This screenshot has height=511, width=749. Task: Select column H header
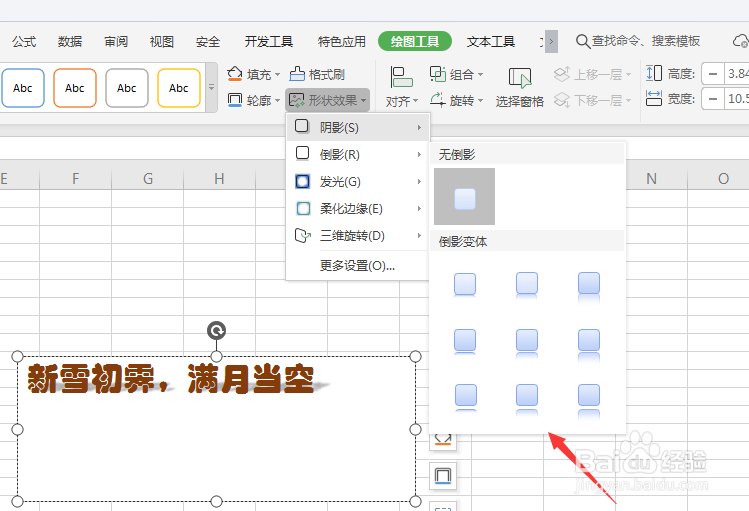(x=219, y=179)
